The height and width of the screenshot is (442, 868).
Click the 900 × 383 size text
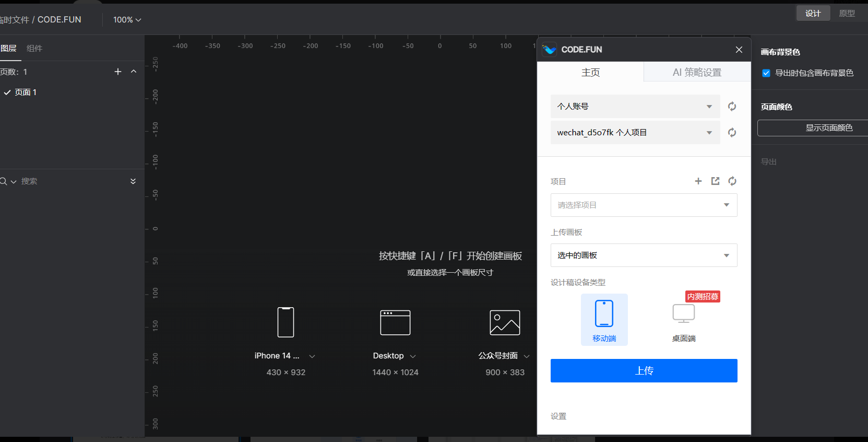505,373
